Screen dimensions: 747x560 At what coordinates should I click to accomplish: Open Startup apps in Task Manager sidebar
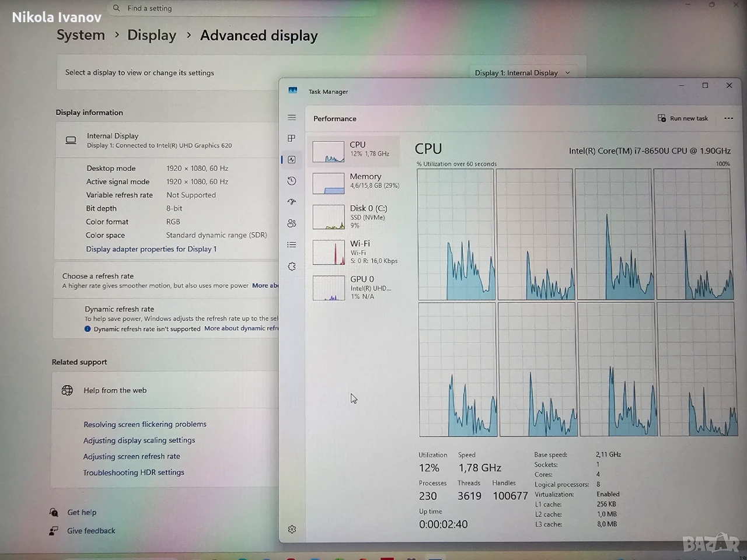click(x=292, y=202)
